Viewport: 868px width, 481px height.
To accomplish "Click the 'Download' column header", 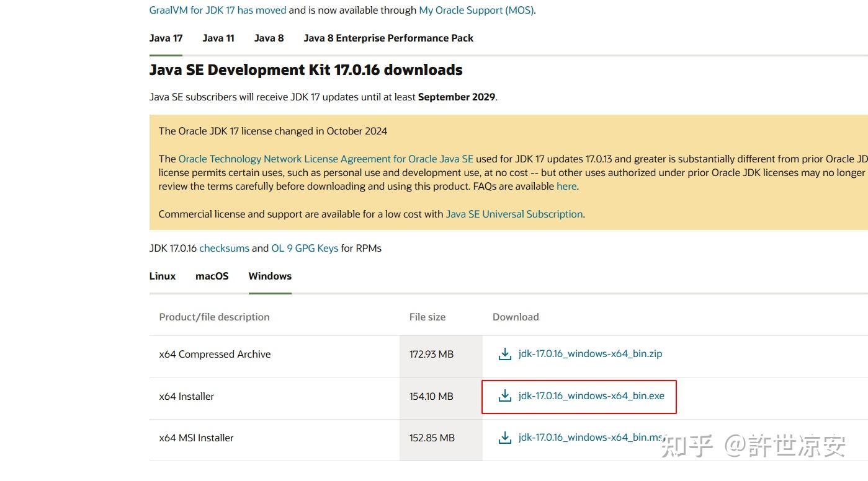I will click(x=516, y=317).
